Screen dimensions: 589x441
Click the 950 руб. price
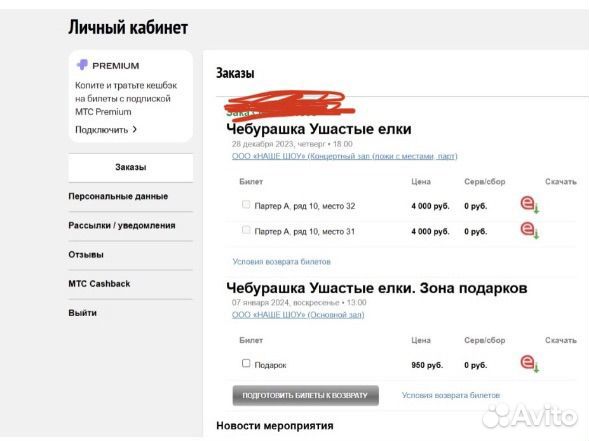click(x=427, y=365)
